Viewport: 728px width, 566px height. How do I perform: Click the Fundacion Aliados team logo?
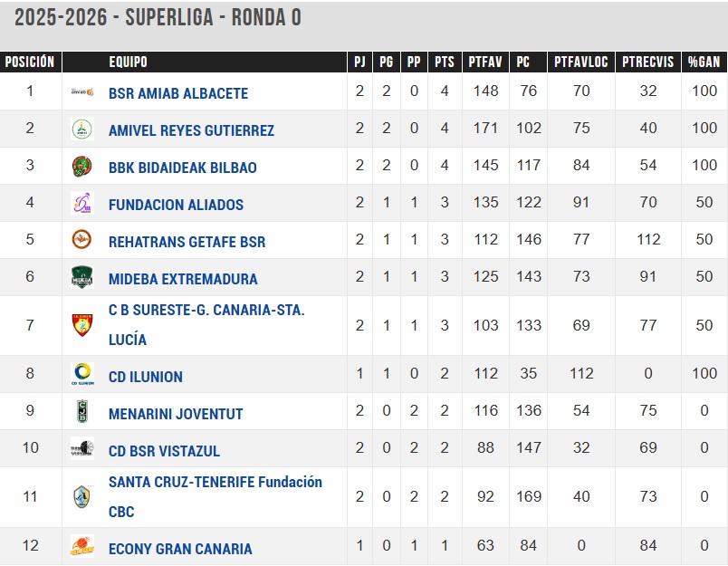tap(82, 204)
